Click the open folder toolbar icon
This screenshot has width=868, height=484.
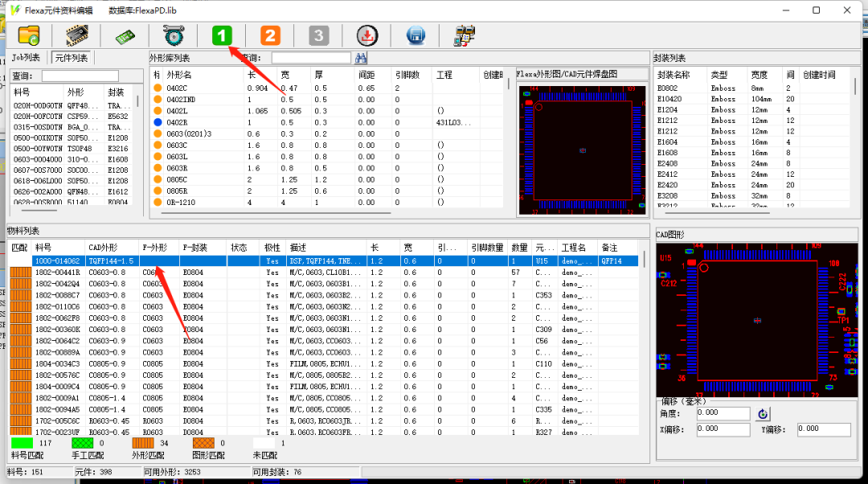(28, 35)
